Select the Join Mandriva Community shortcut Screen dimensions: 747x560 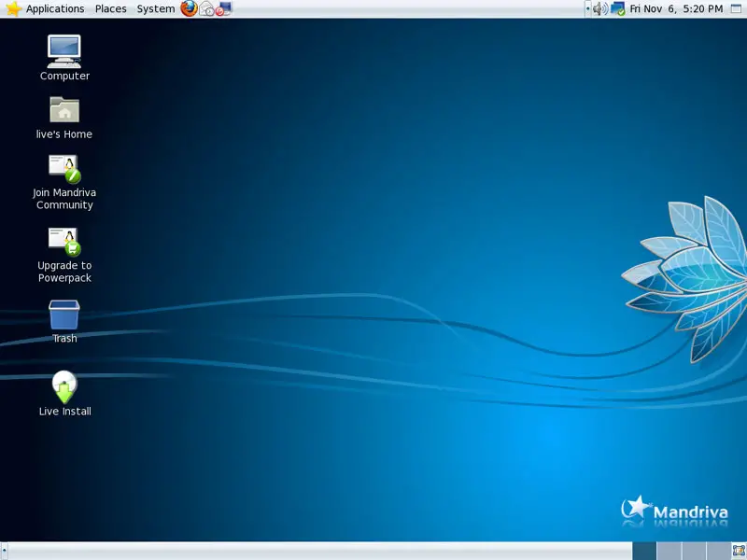[x=64, y=168]
